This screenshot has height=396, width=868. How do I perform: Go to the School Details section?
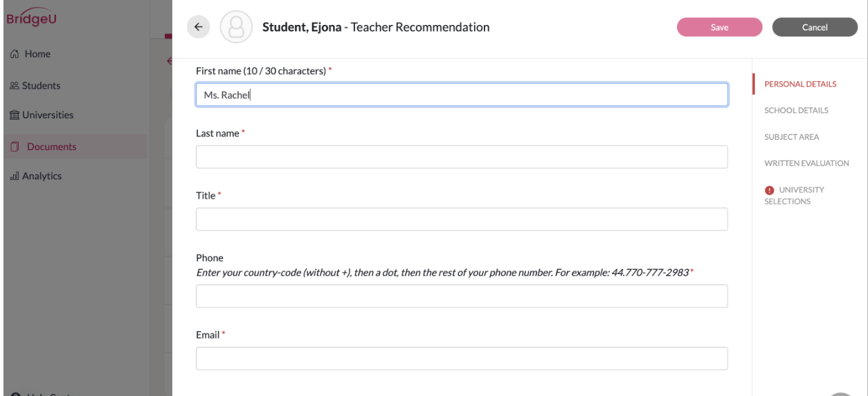tap(796, 111)
